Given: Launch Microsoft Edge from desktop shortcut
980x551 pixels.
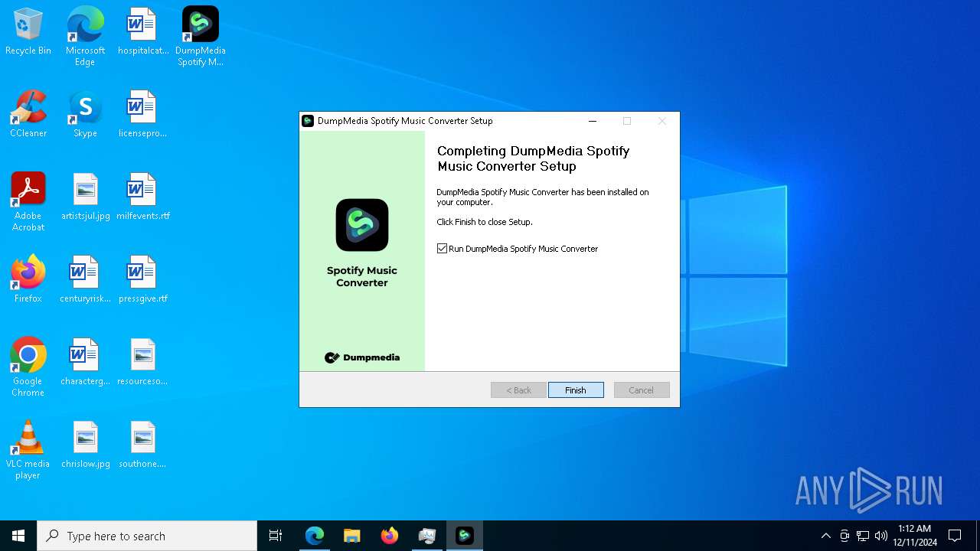Looking at the screenshot, I should (x=85, y=36).
